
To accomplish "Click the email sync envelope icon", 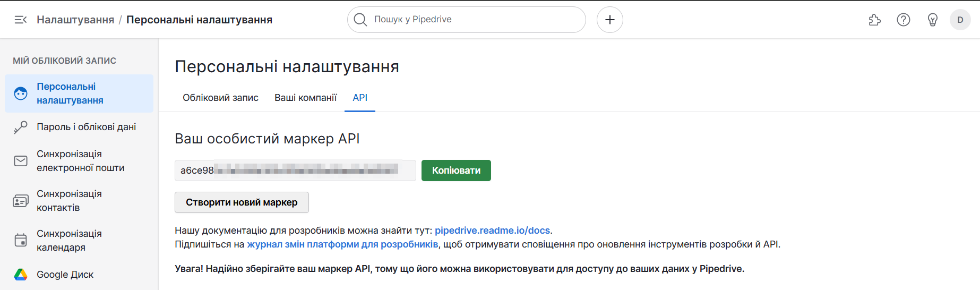I will [21, 161].
